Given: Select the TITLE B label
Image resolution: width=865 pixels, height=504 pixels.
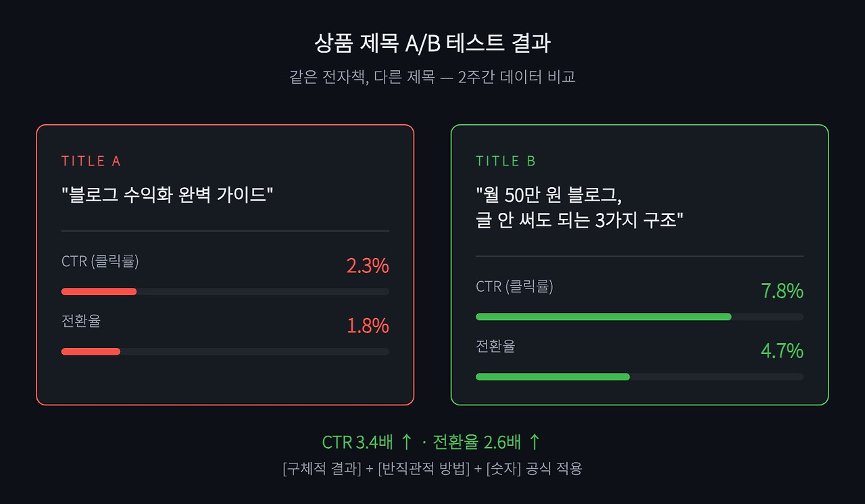Looking at the screenshot, I should pos(505,161).
